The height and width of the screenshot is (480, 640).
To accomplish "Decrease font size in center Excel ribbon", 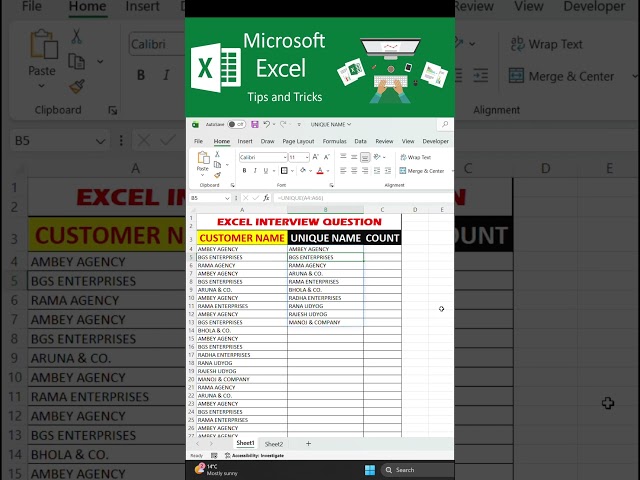I will coord(327,157).
